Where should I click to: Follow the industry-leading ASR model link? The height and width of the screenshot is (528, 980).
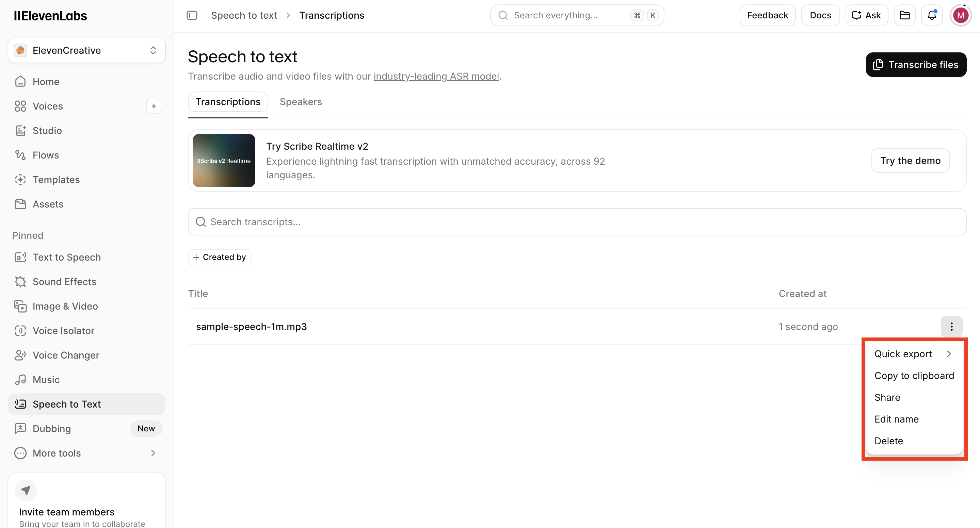pos(436,77)
